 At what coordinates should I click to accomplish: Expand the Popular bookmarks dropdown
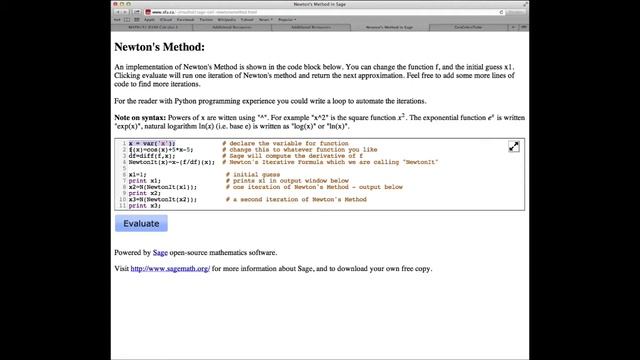pos(287,20)
